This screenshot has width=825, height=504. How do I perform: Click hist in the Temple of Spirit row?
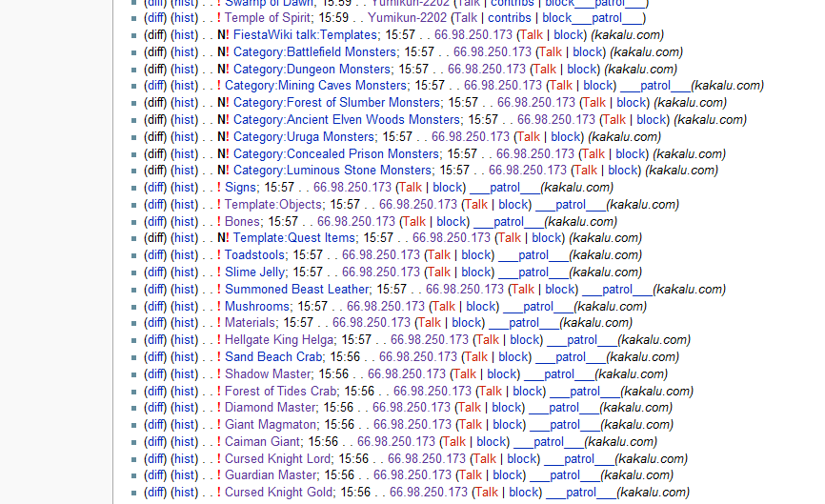(184, 18)
